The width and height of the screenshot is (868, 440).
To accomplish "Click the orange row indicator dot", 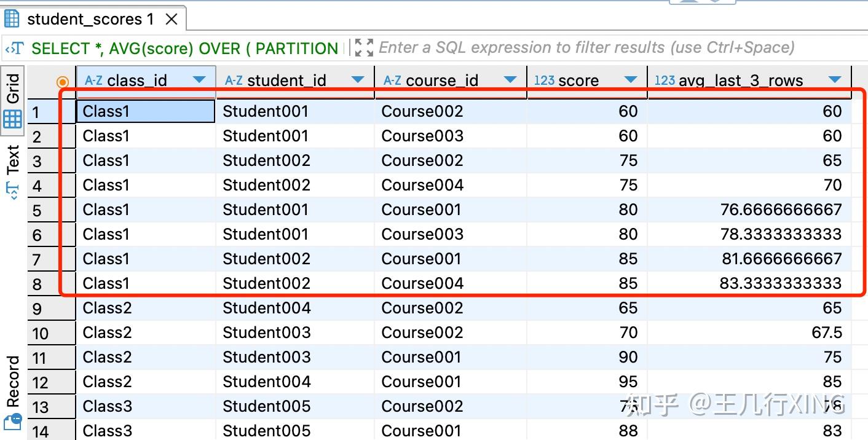I will tap(64, 80).
